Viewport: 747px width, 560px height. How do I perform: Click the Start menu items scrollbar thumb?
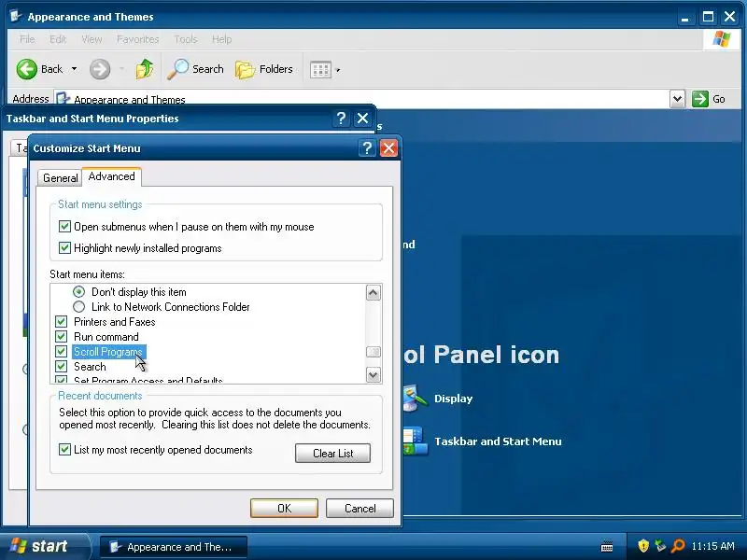pyautogui.click(x=373, y=352)
